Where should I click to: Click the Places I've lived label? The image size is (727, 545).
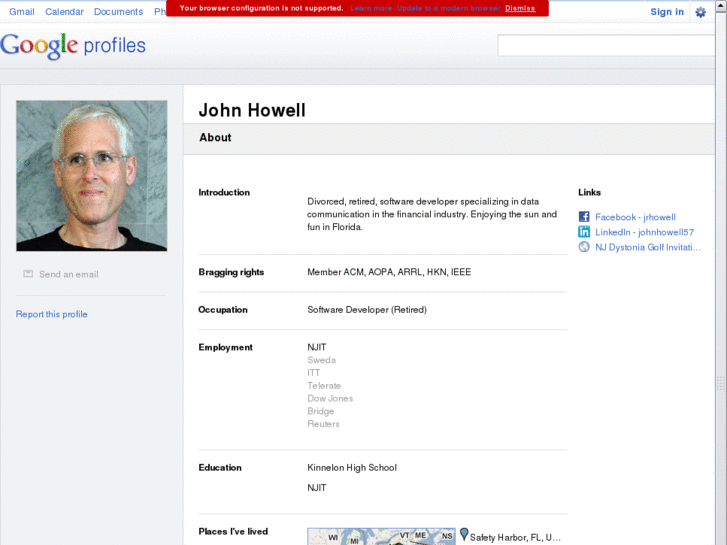[233, 532]
